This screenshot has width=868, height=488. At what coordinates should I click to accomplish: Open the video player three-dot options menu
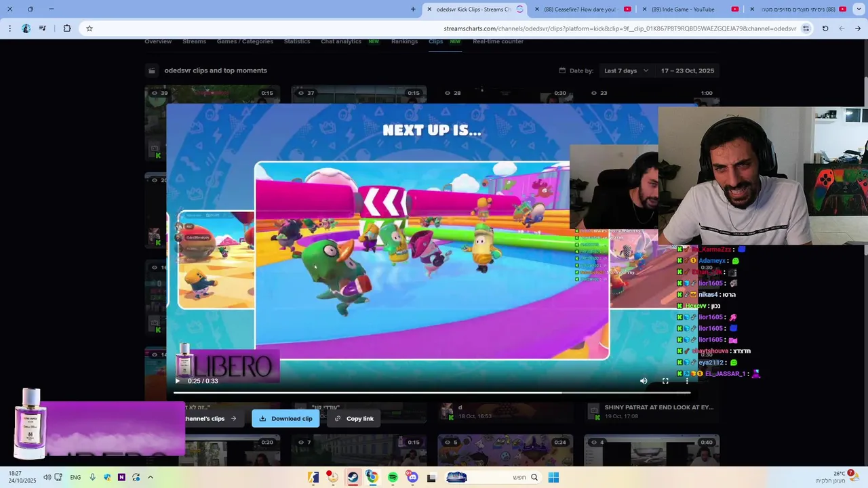coord(687,381)
